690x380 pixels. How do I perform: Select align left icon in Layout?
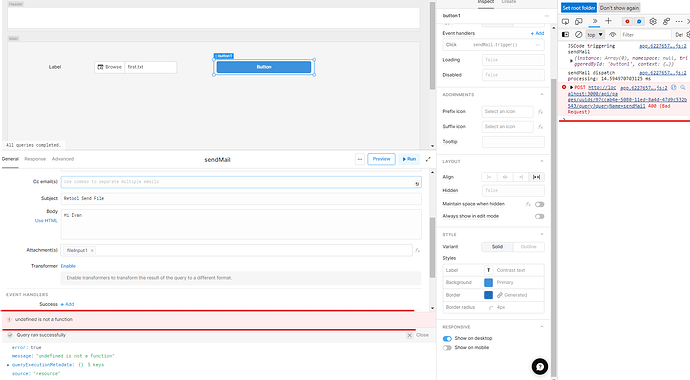[489, 177]
